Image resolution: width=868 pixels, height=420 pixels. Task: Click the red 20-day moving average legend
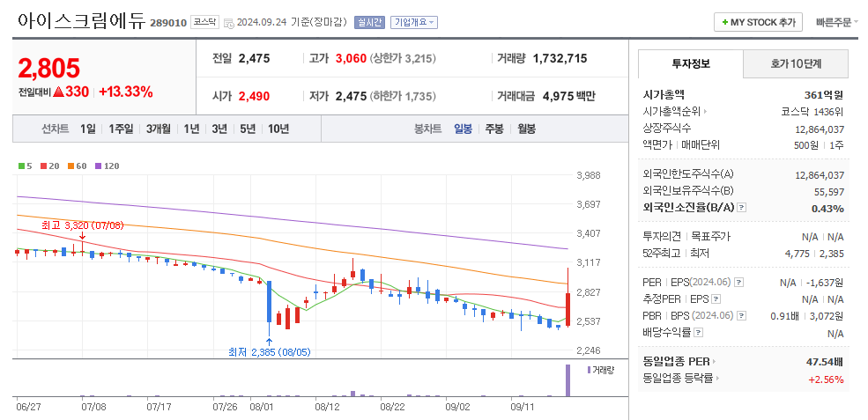click(x=50, y=166)
